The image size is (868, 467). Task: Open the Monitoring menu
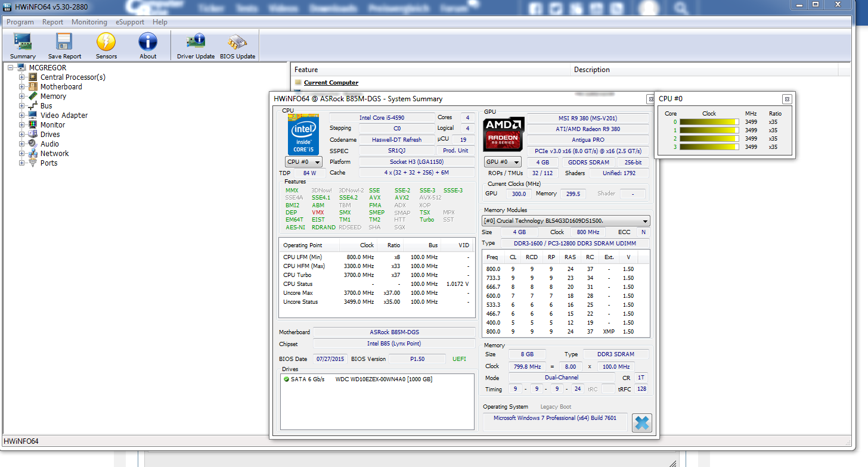[x=89, y=22]
